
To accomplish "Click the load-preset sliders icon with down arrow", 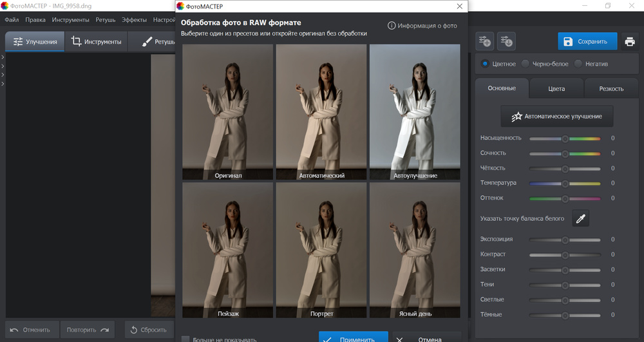I will click(x=506, y=42).
